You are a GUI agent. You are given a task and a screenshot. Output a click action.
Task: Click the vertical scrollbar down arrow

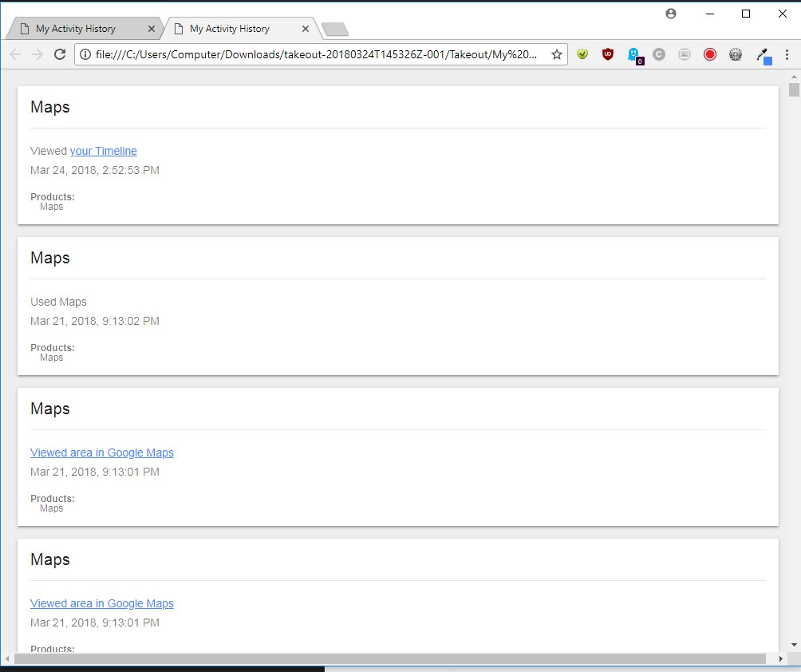tap(794, 645)
